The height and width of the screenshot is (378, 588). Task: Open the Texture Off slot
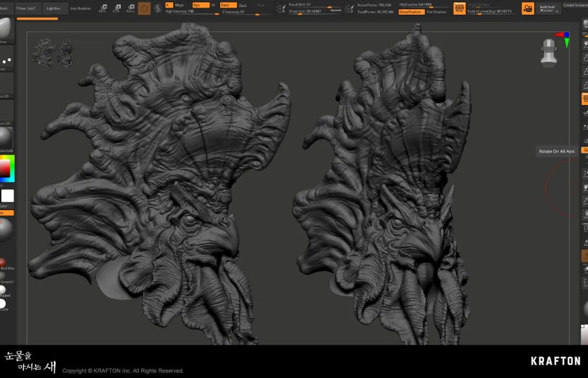point(6,113)
